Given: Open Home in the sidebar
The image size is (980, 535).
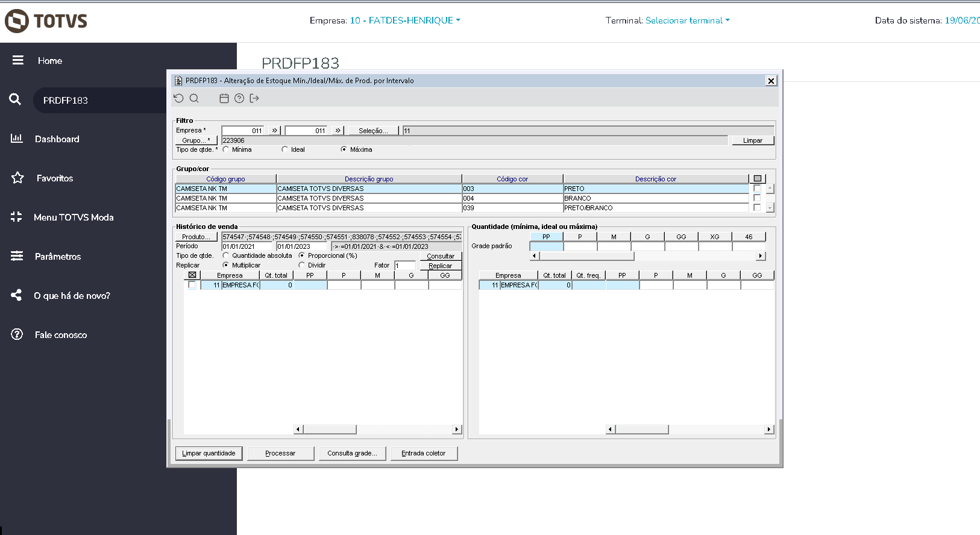Looking at the screenshot, I should click(50, 60).
